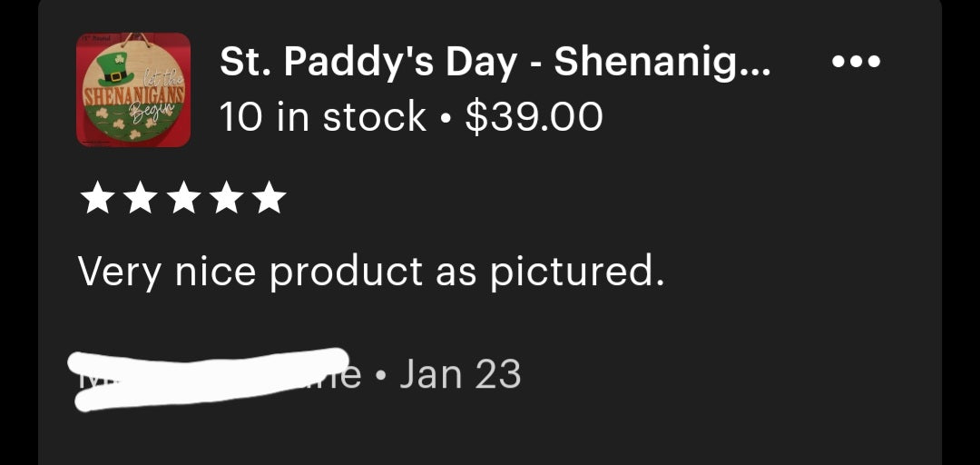
Task: Click the first review star
Action: pyautogui.click(x=95, y=199)
